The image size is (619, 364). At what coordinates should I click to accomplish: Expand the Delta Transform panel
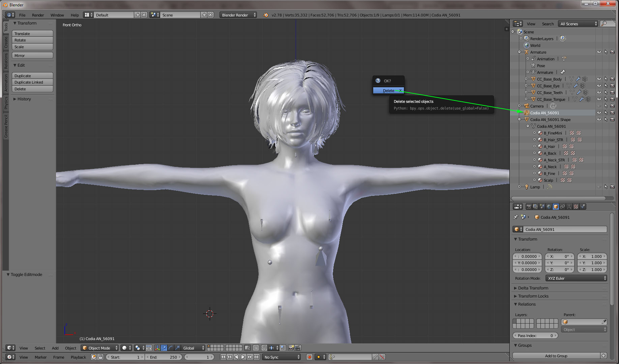[x=533, y=288]
